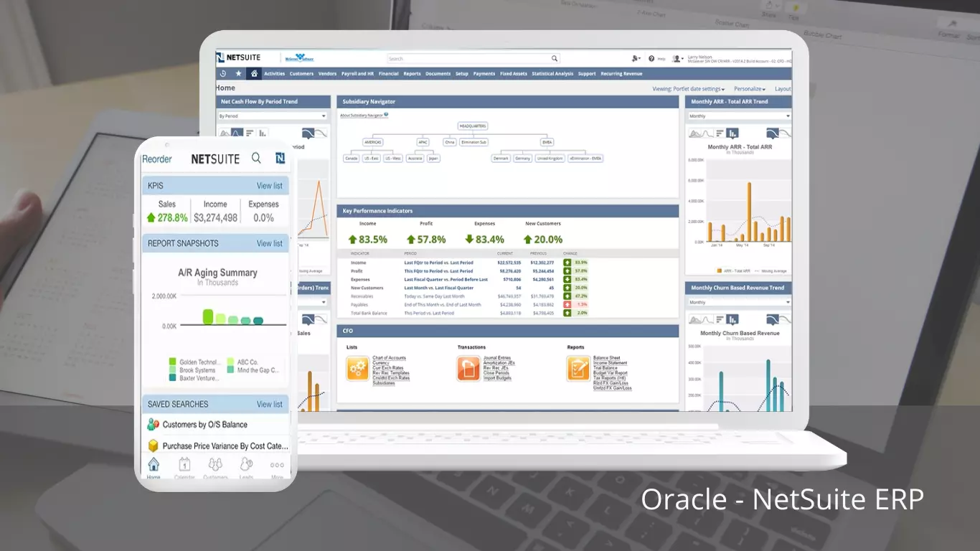Go to Home via the house icon
The height and width of the screenshot is (551, 980).
(x=254, y=74)
